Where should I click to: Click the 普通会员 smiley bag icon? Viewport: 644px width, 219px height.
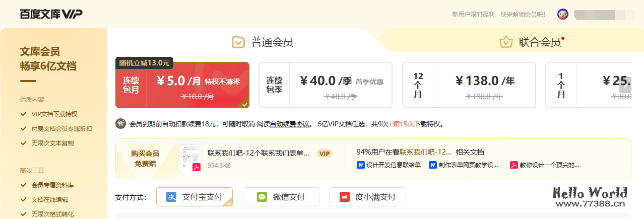pos(238,42)
